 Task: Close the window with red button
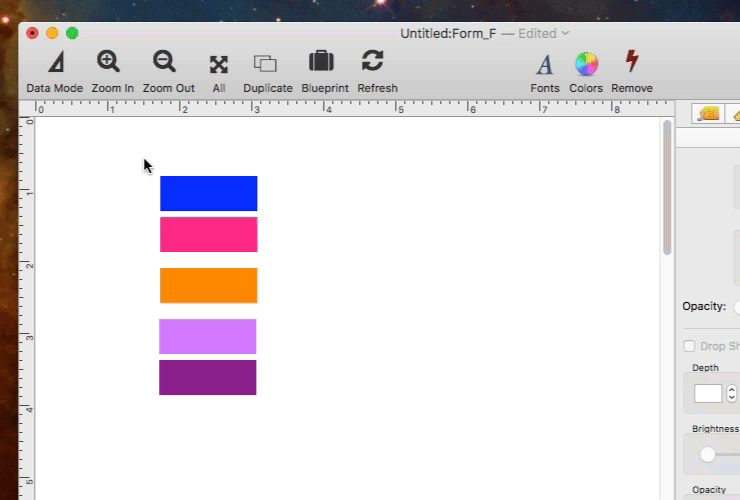[32, 33]
